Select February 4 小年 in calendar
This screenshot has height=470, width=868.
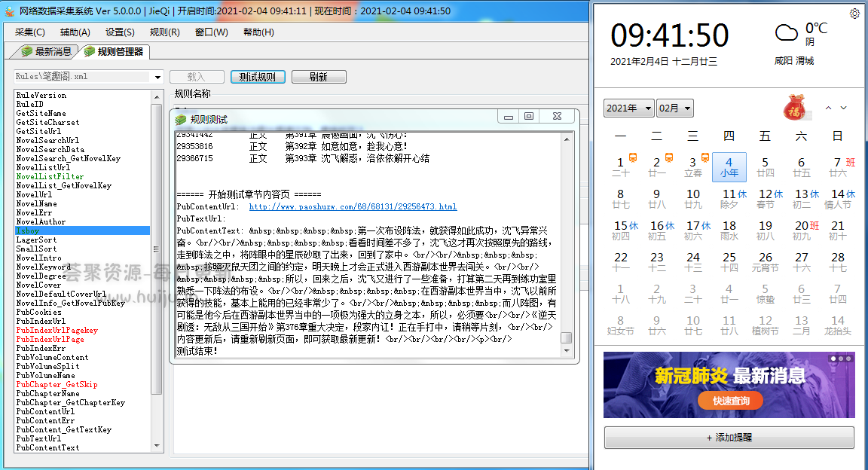coord(729,167)
